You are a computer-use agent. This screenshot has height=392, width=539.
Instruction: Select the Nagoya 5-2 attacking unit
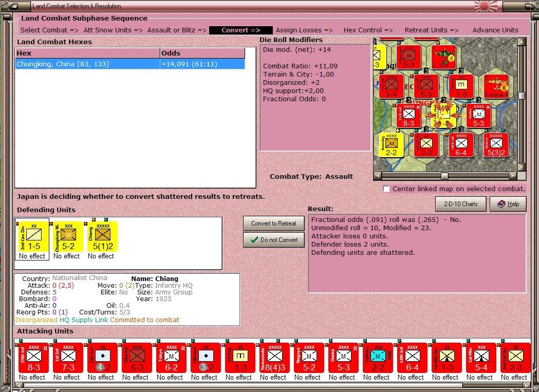[x=309, y=358]
